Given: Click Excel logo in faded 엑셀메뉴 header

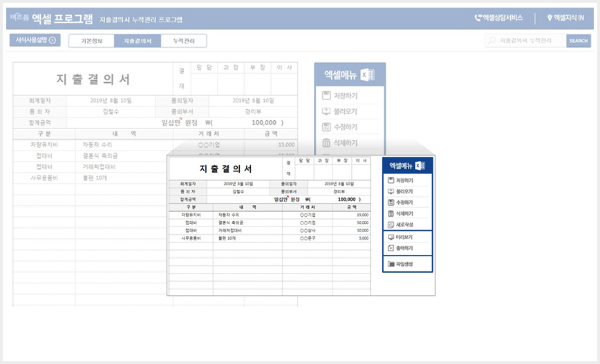Looking at the screenshot, I should click(368, 75).
